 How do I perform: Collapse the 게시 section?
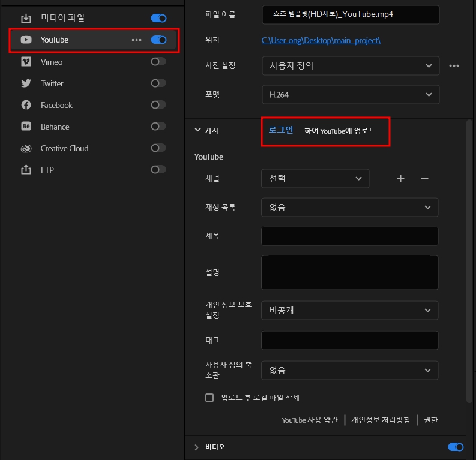click(x=197, y=130)
